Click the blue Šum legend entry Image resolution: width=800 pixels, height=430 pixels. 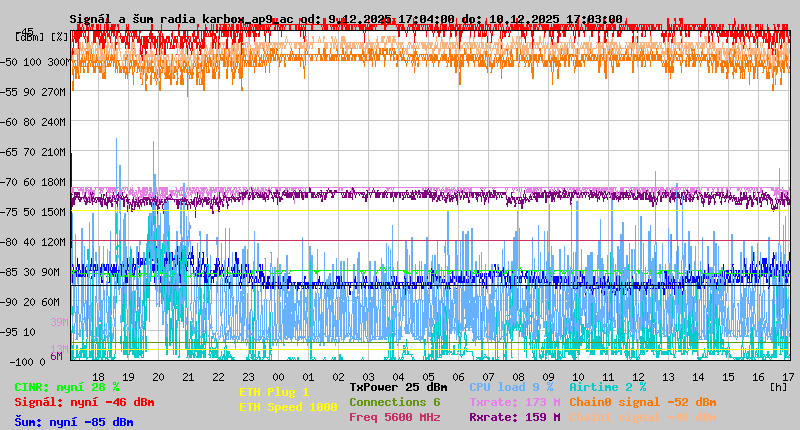pyautogui.click(x=74, y=422)
